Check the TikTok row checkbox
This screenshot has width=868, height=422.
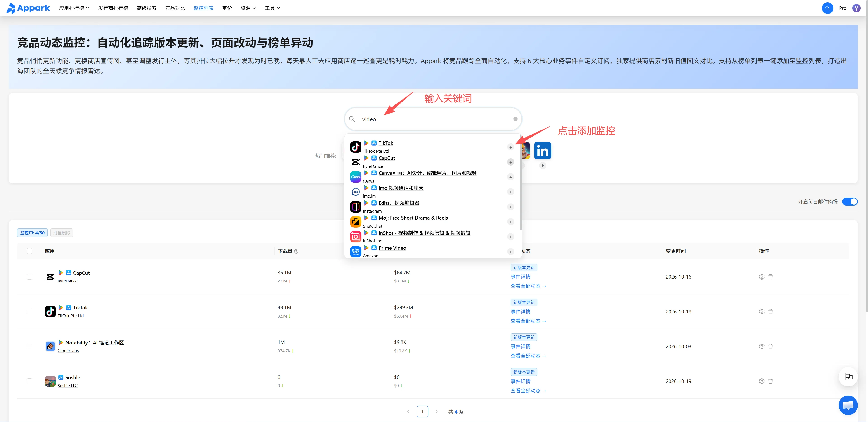coord(29,311)
